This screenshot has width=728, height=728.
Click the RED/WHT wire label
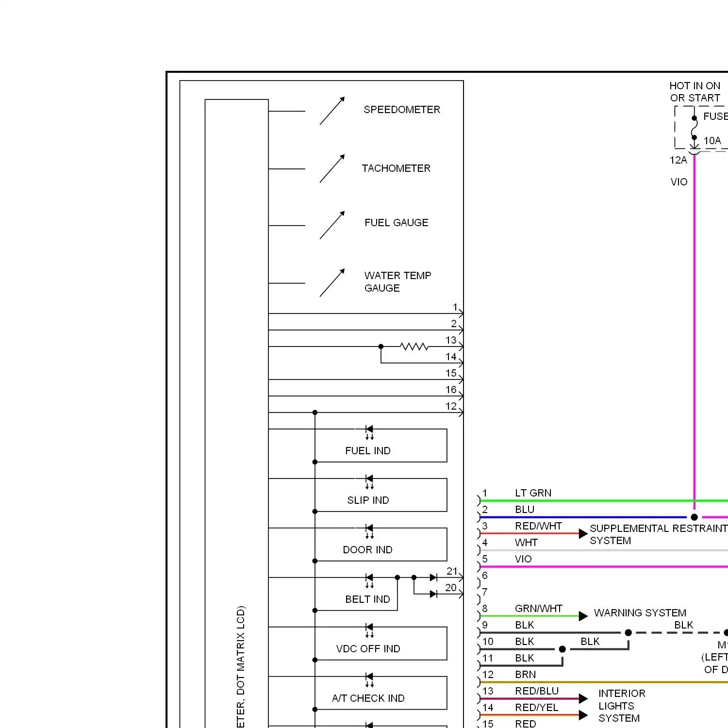tap(539, 526)
